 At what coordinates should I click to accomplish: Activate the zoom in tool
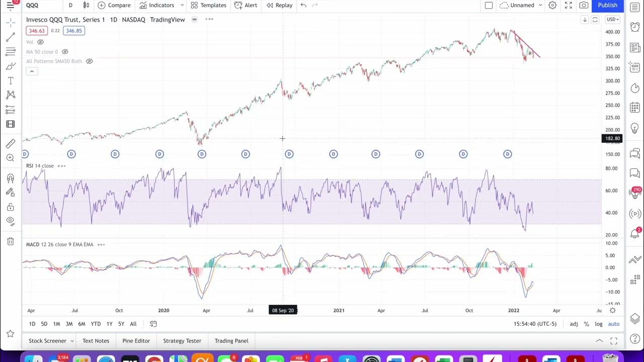tap(10, 158)
